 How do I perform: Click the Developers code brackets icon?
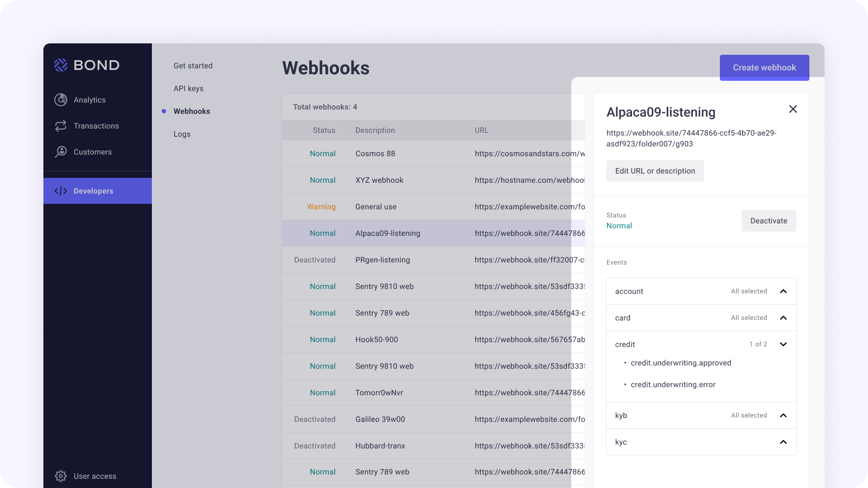[x=61, y=191]
